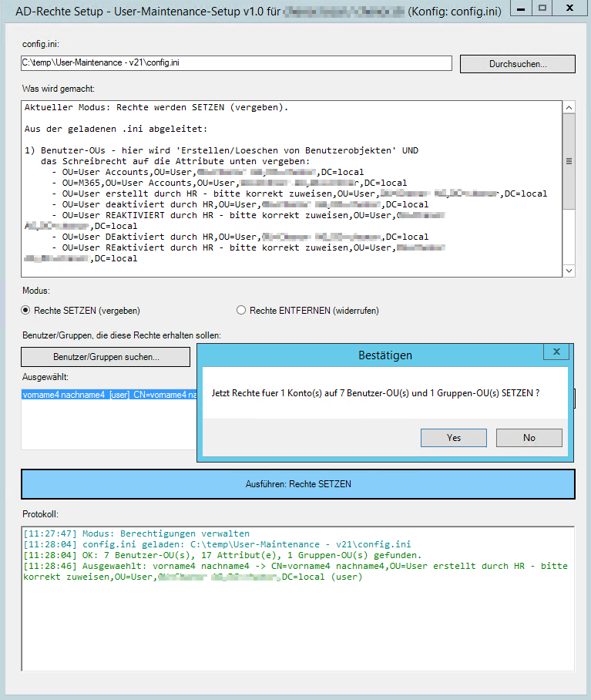Screen dimensions: 591x700
Task: Click the 'config.ini:' label
Action: (x=41, y=44)
